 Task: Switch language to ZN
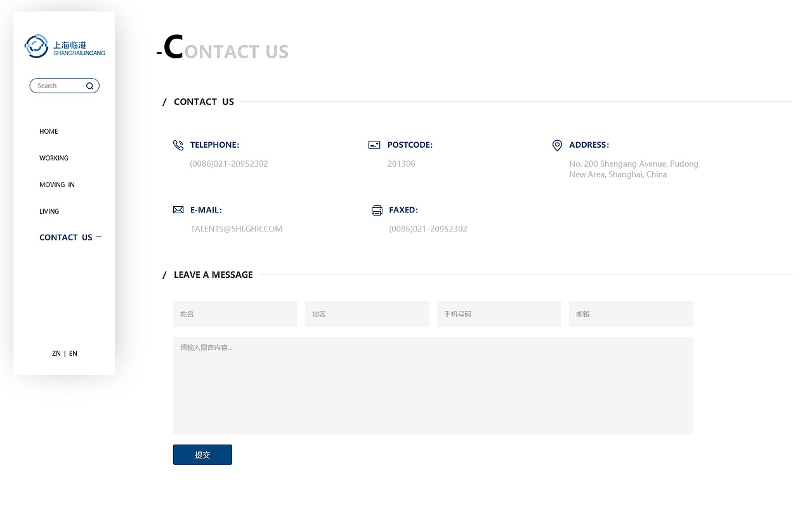[x=56, y=354]
